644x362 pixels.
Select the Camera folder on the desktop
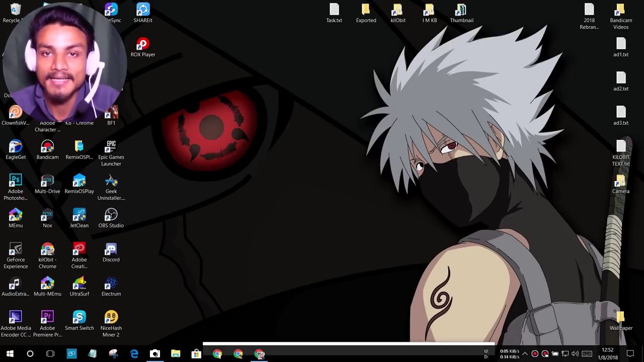[621, 184]
